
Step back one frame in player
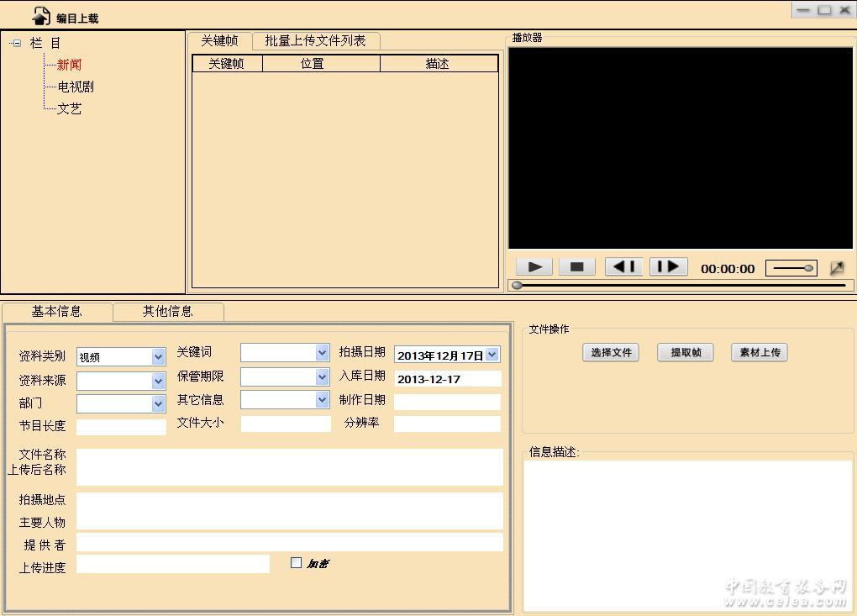tap(623, 267)
